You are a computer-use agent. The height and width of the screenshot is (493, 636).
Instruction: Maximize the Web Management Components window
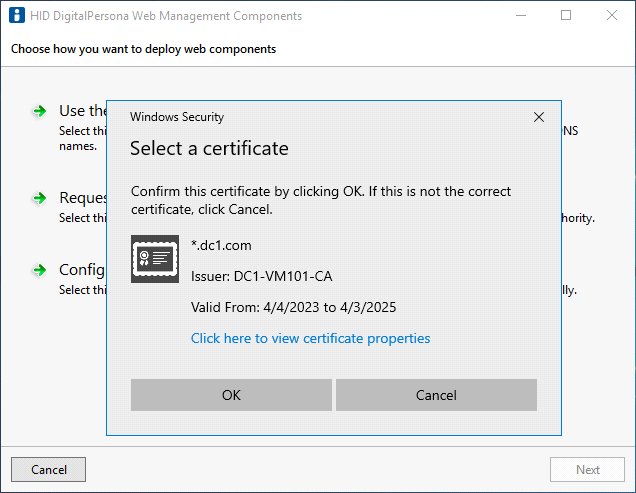(x=566, y=16)
